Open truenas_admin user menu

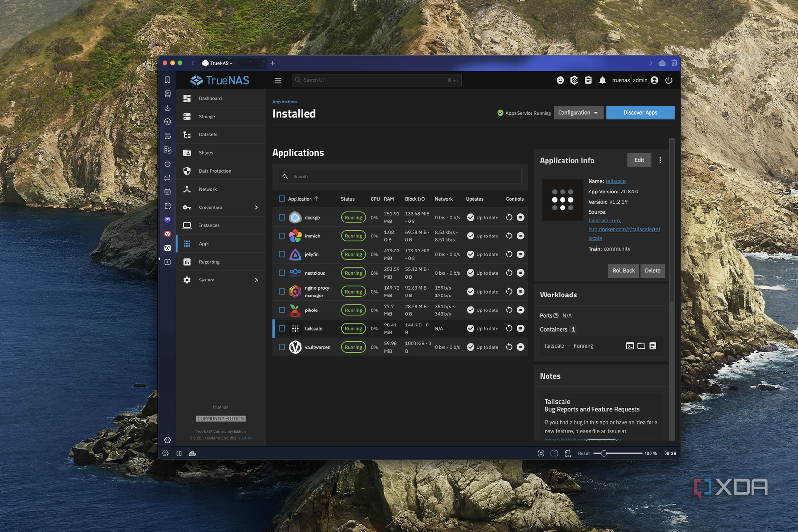[x=635, y=80]
